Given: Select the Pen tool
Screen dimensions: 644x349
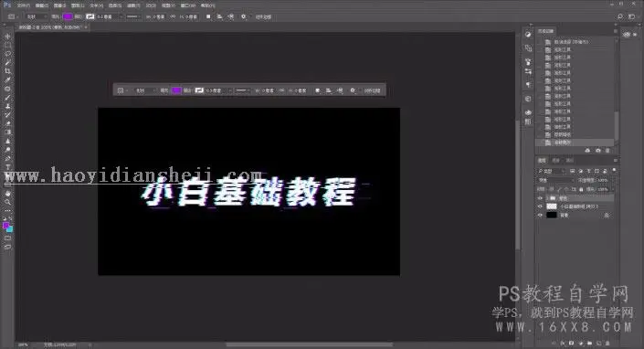Looking at the screenshot, I should click(x=8, y=158).
